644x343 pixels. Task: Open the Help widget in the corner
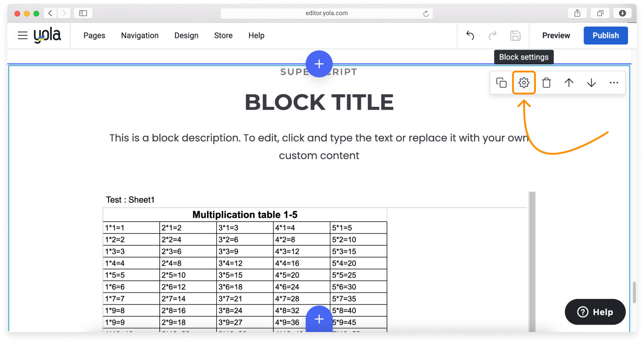[595, 312]
